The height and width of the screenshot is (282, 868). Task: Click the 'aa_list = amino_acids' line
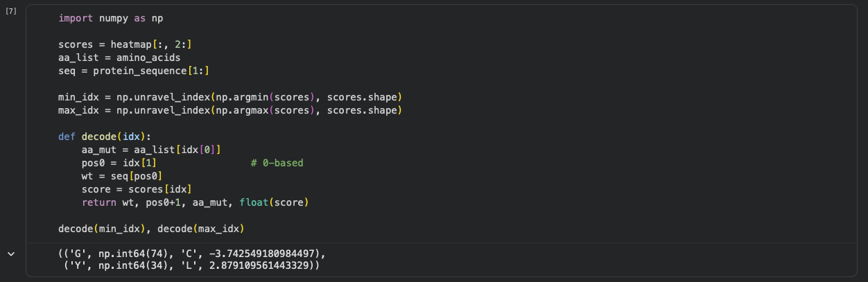pos(119,58)
